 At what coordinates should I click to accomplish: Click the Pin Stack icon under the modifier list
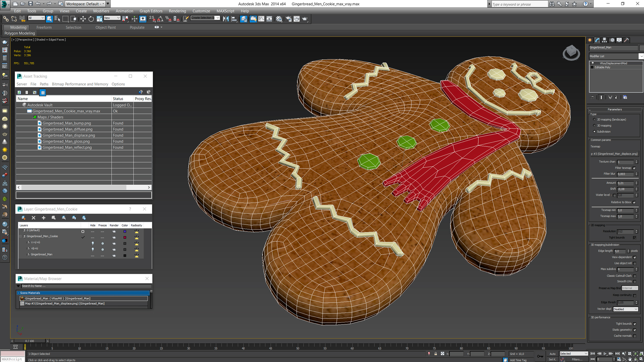tap(592, 97)
